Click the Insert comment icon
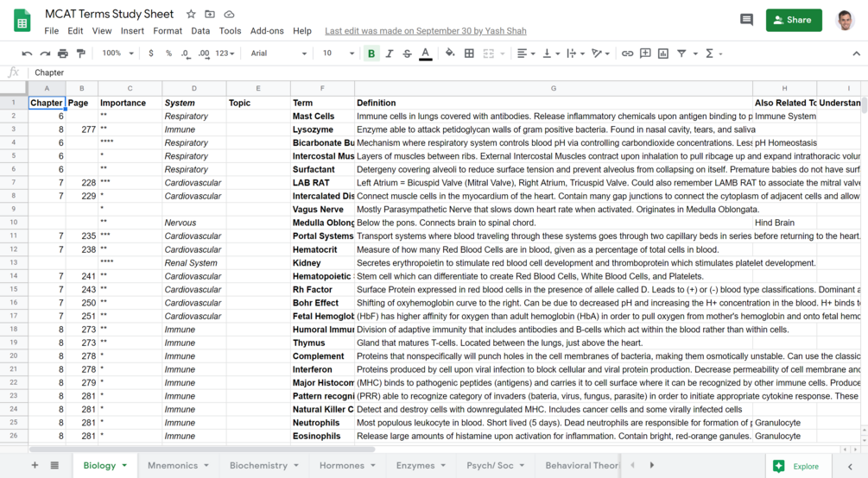Viewport: 868px width, 478px height. [x=645, y=53]
